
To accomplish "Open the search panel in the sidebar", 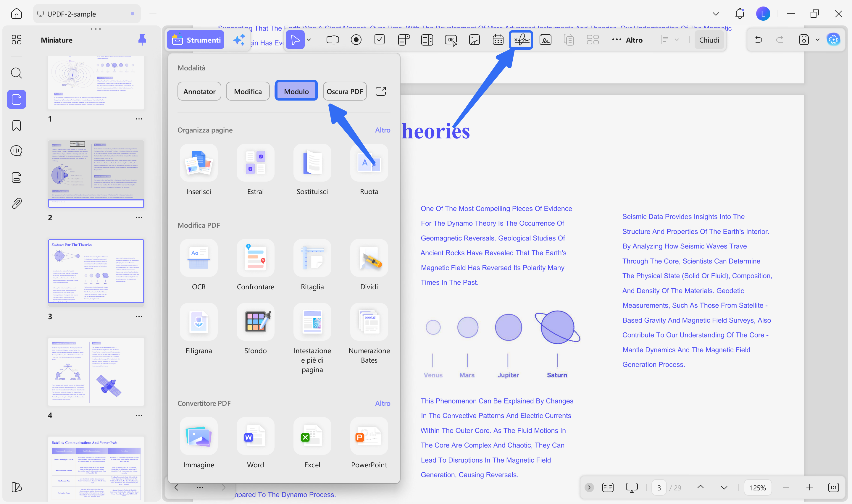I will (16, 73).
